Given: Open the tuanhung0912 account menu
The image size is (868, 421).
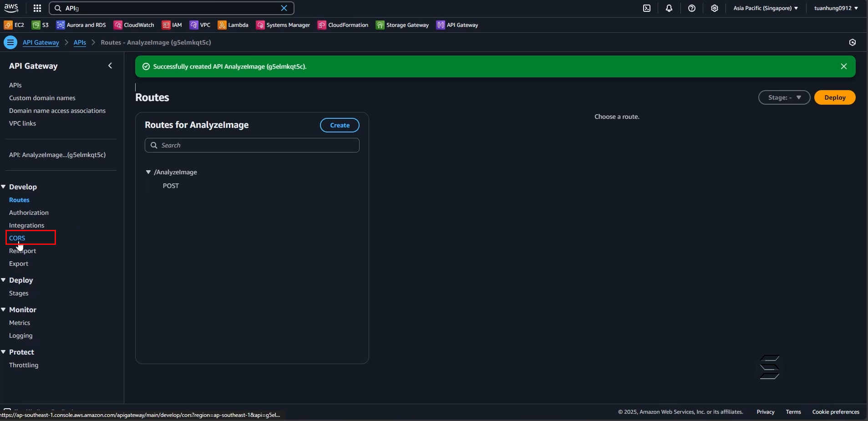Looking at the screenshot, I should click(836, 8).
